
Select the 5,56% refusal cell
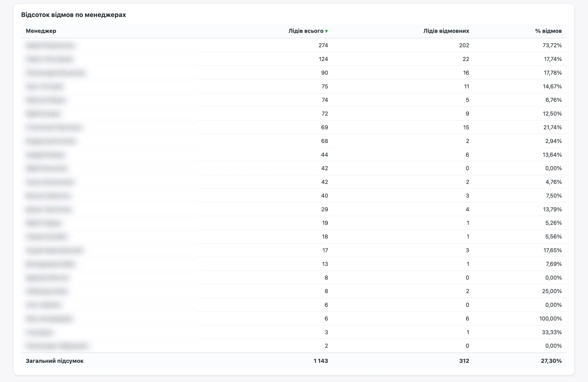(x=554, y=236)
